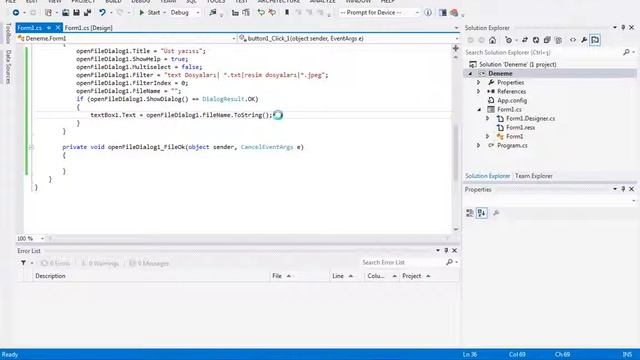The height and width of the screenshot is (360, 640).
Task: Expand the Properties node in Solution Explorer
Action: [479, 82]
